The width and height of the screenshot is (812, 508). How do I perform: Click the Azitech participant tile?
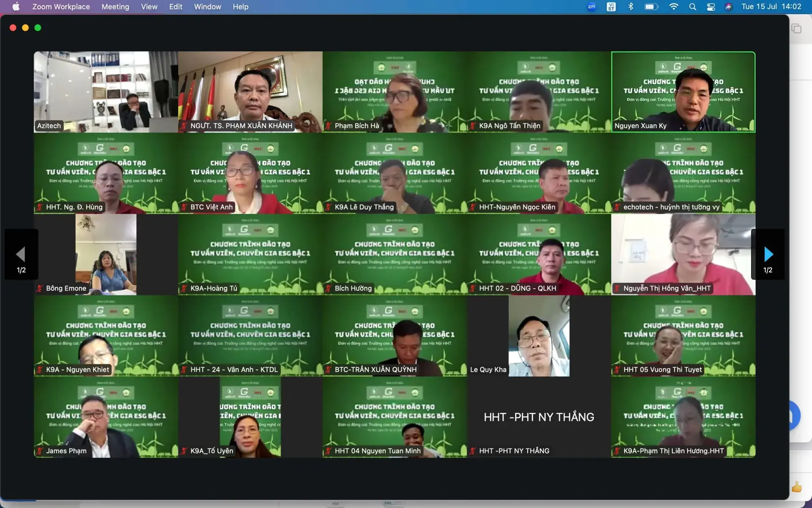pos(106,92)
